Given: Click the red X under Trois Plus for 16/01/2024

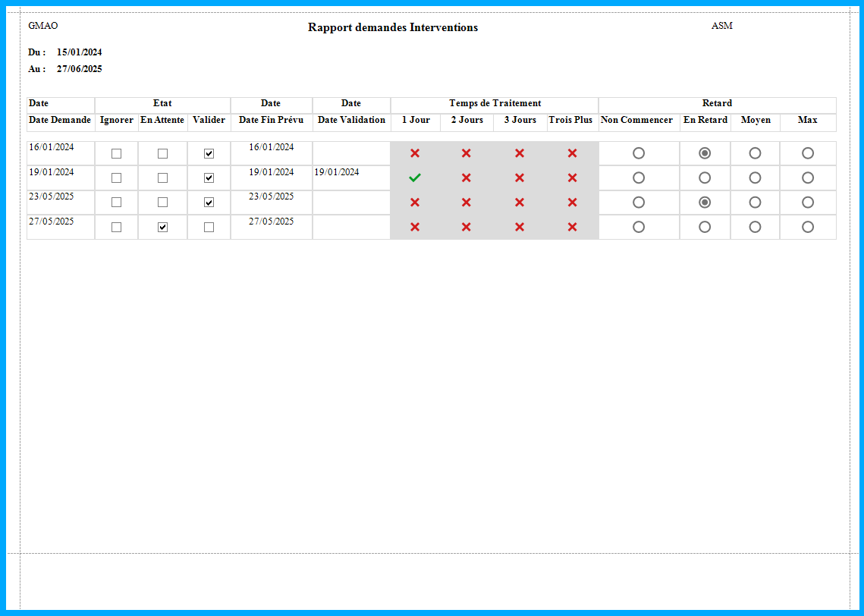Looking at the screenshot, I should (573, 153).
